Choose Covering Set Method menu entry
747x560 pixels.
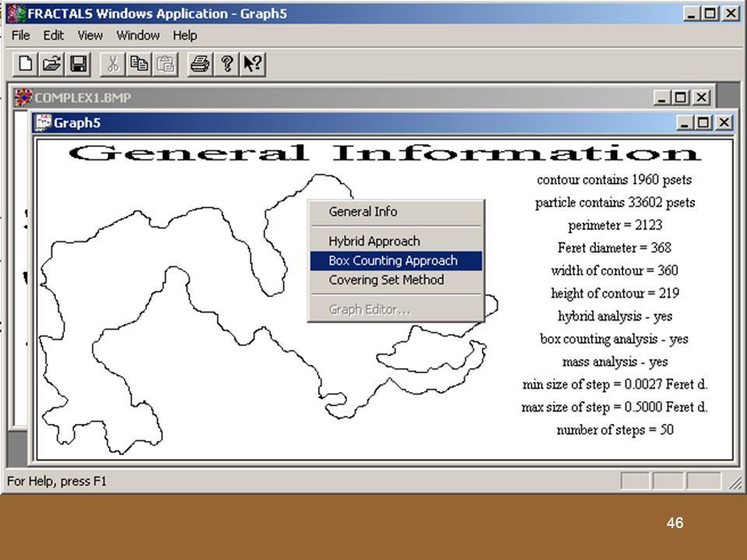tap(396, 280)
